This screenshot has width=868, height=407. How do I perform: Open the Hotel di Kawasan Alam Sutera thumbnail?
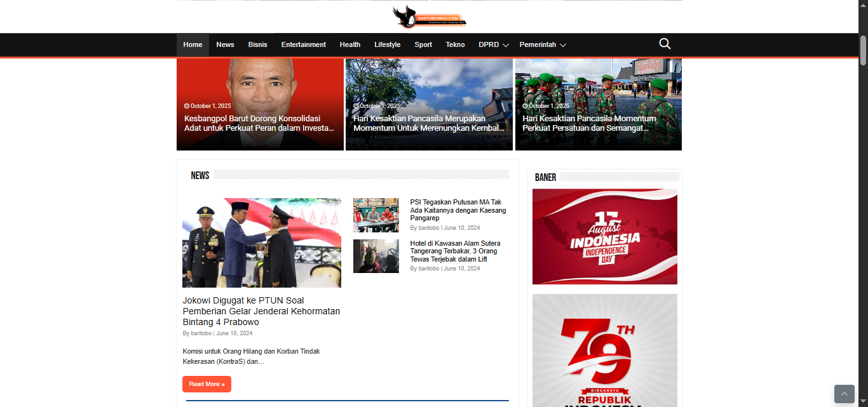[x=376, y=256]
